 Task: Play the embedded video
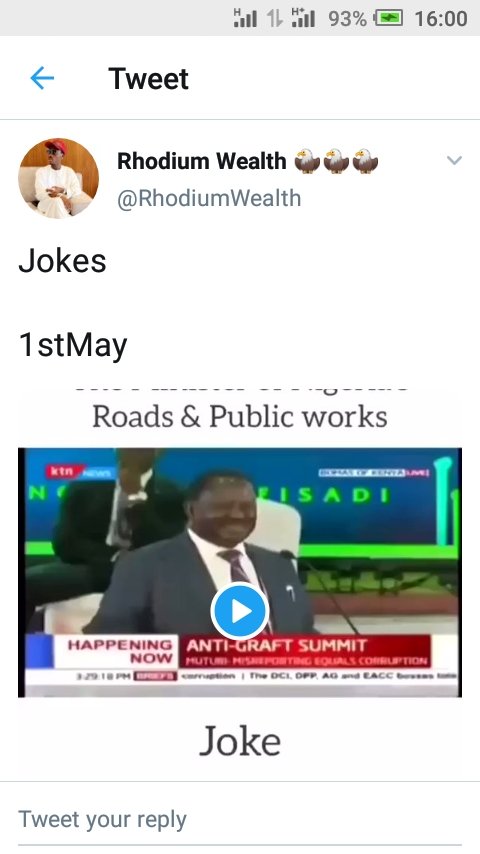click(x=240, y=611)
